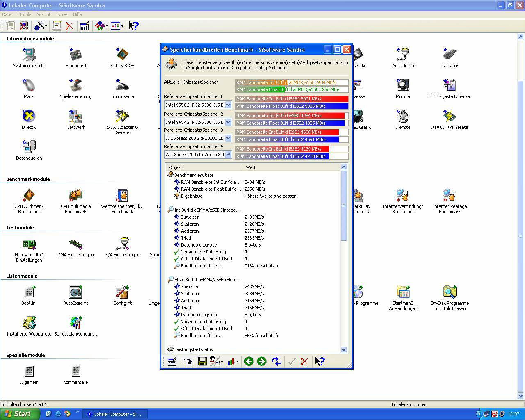The image size is (525, 420).
Task: Open the Maus module
Action: click(x=29, y=89)
